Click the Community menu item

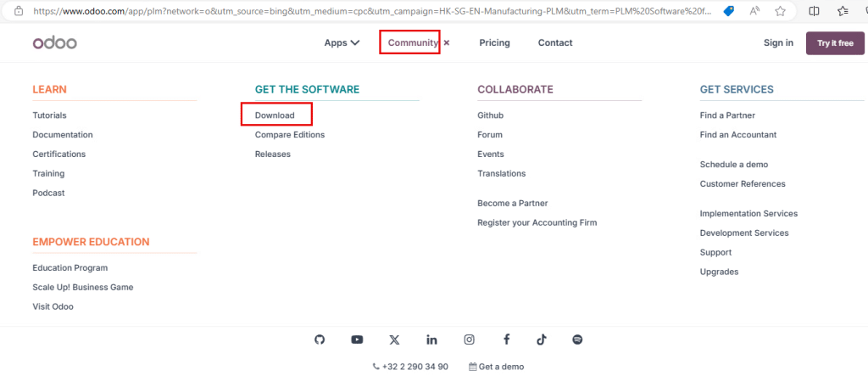pyautogui.click(x=413, y=42)
